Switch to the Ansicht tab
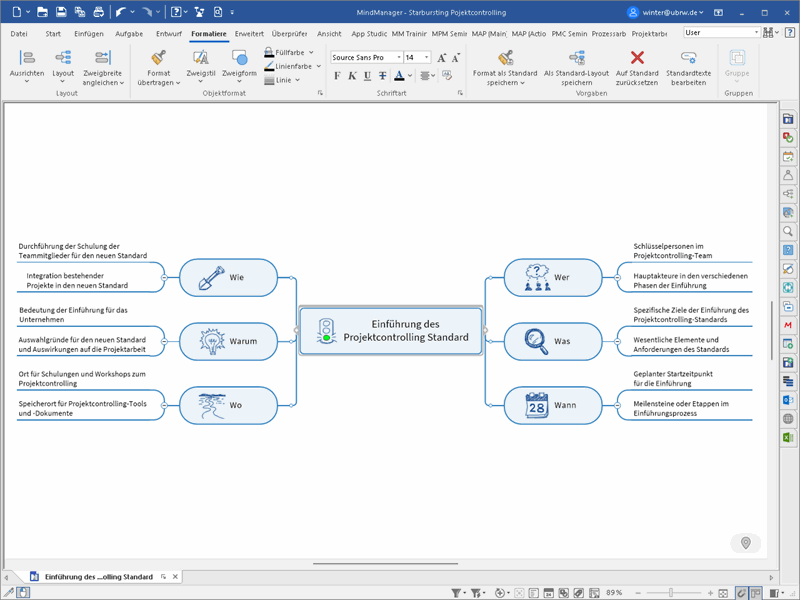 329,34
